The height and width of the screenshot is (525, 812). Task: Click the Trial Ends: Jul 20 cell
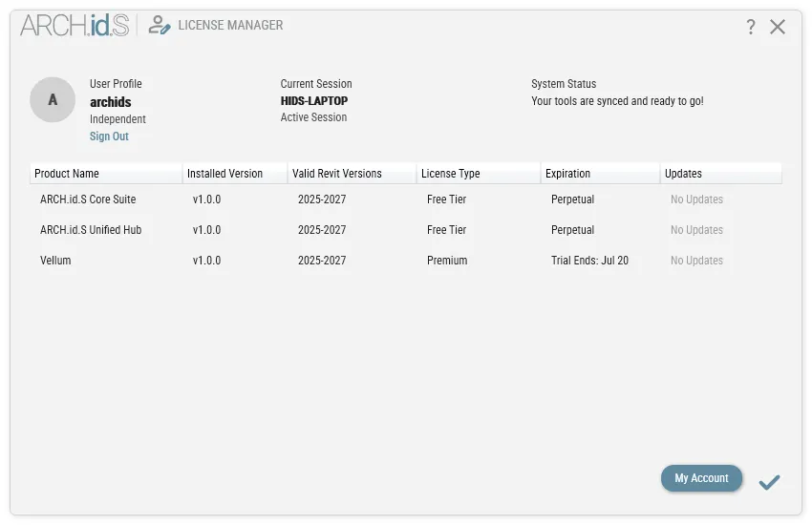click(589, 261)
